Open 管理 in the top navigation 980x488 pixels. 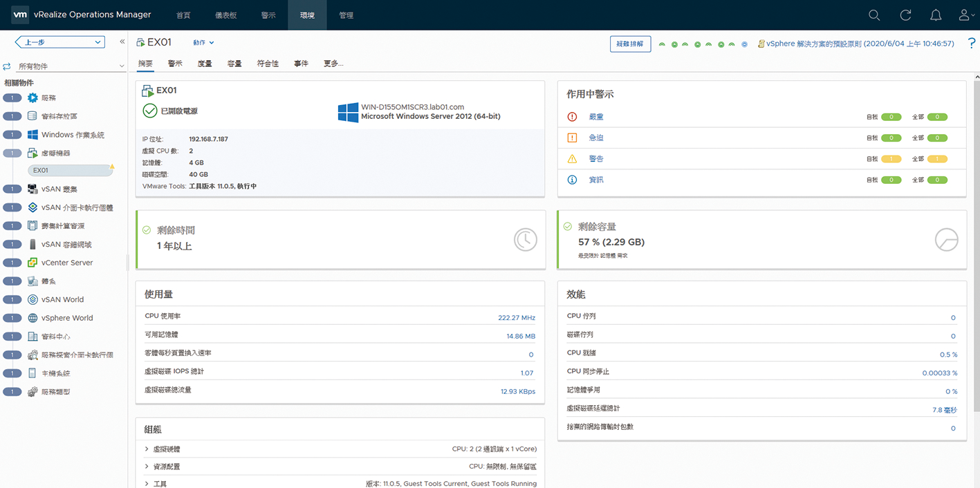pyautogui.click(x=346, y=15)
